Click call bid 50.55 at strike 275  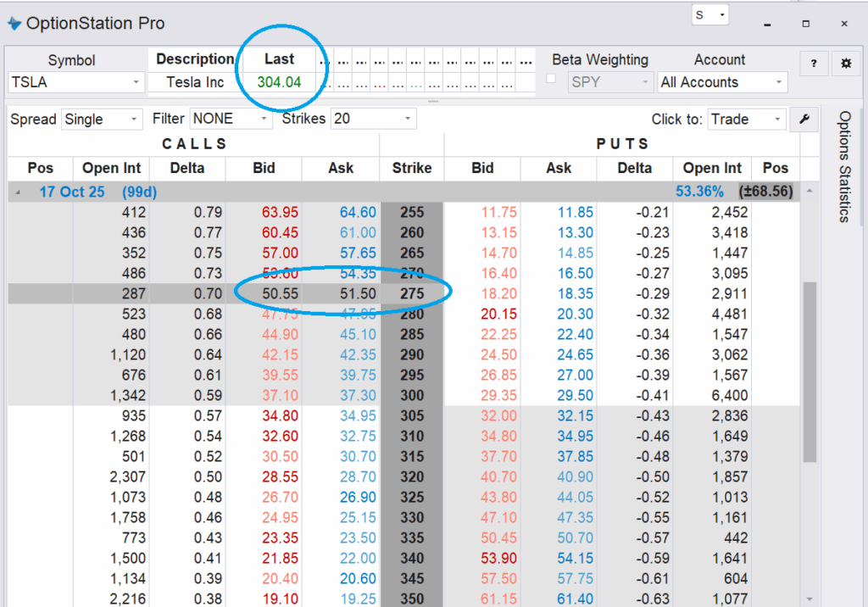(280, 293)
